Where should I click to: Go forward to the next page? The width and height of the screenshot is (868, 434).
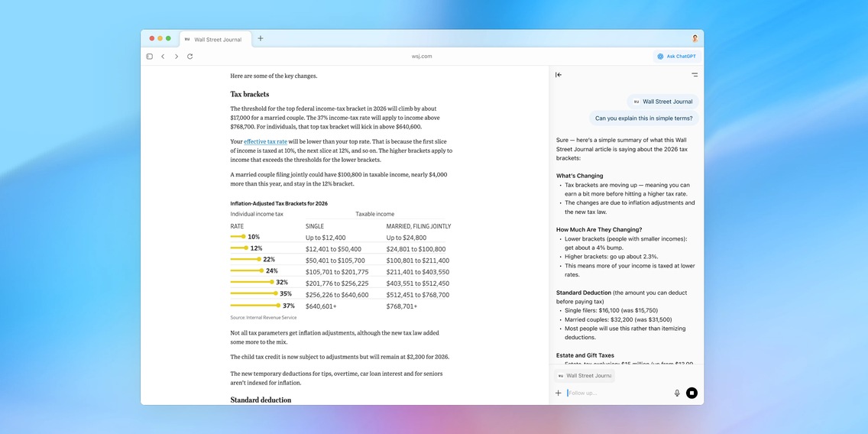177,57
